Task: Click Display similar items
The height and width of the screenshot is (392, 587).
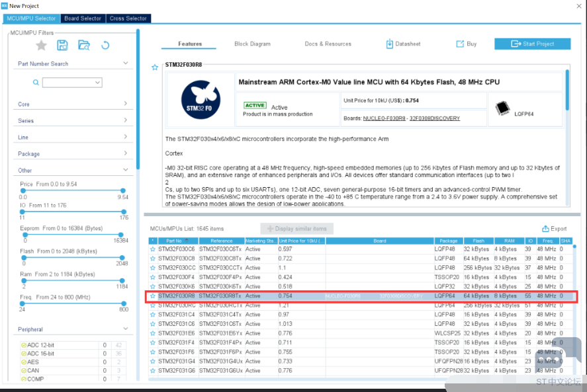Action: click(297, 229)
